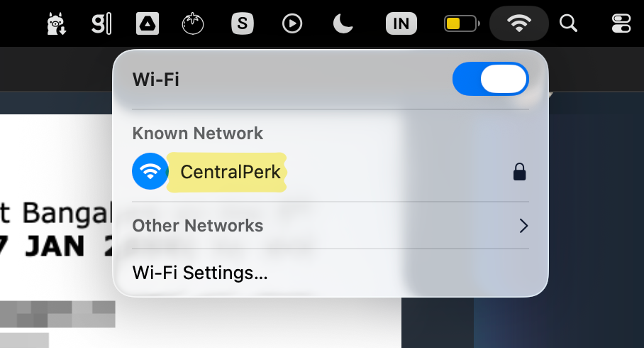Click the Other Networks label
The image size is (644, 348).
click(x=198, y=226)
